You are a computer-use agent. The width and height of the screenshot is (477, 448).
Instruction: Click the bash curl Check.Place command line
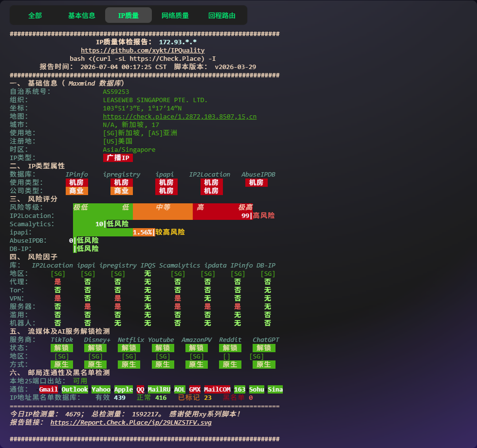(x=143, y=59)
